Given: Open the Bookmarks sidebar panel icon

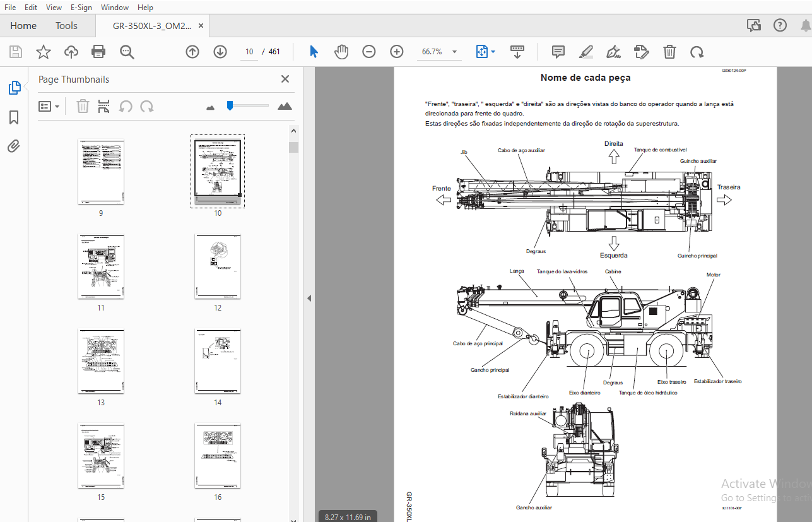Looking at the screenshot, I should (x=14, y=117).
